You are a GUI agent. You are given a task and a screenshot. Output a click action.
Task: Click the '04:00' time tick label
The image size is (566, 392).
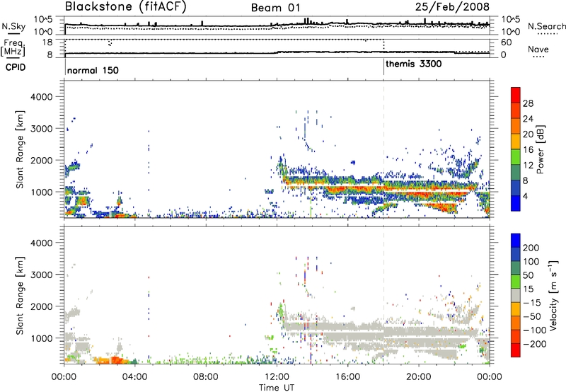tap(134, 377)
